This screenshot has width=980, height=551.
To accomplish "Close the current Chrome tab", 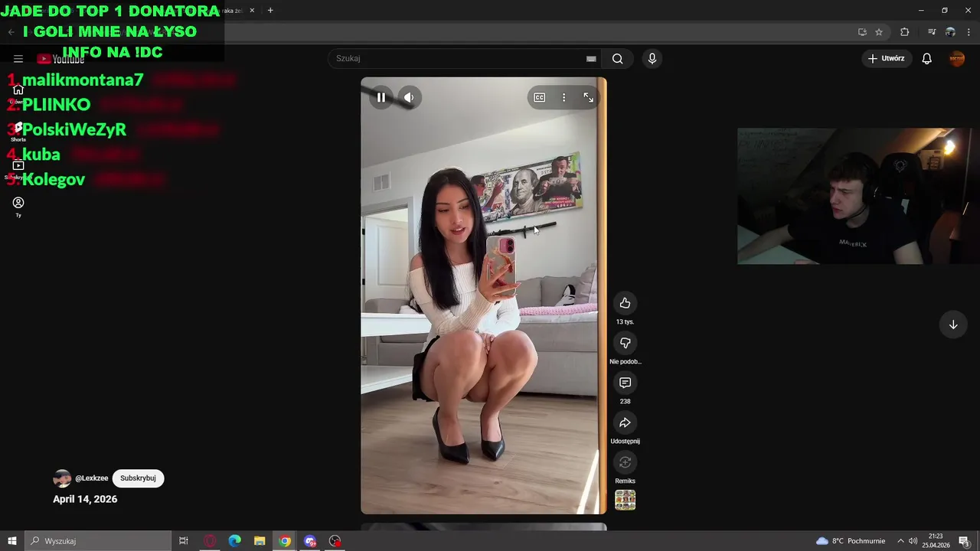I will click(x=252, y=11).
